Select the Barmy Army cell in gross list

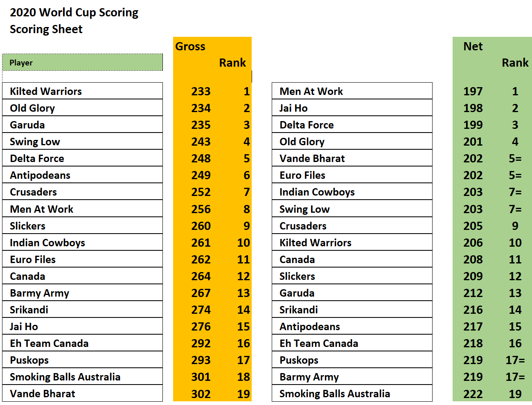pyautogui.click(x=82, y=293)
